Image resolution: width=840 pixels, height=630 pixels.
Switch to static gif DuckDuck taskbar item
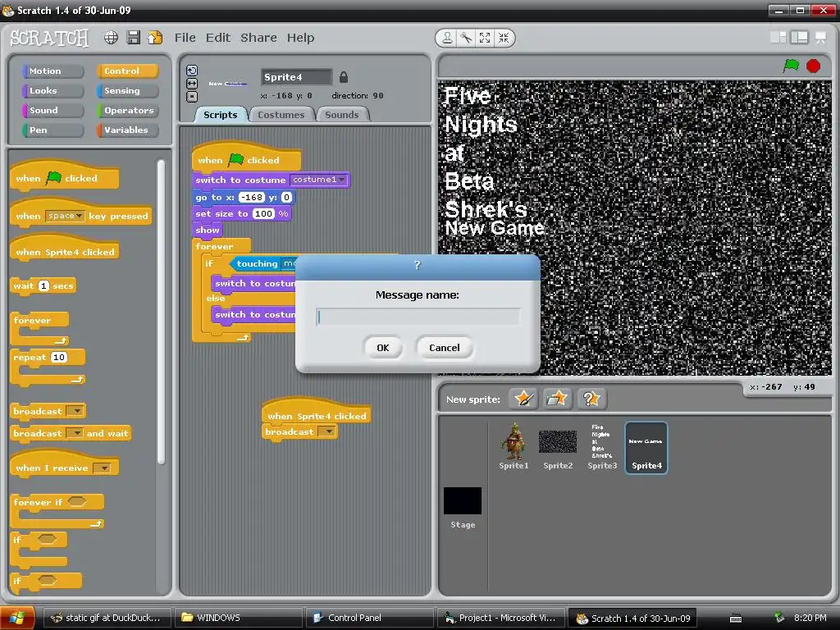pyautogui.click(x=107, y=618)
